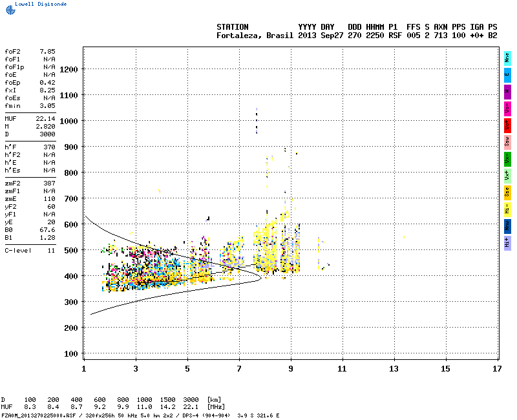This screenshot has width=517, height=420.
Task: Click the h'F2 parameter label
Action: [12, 154]
